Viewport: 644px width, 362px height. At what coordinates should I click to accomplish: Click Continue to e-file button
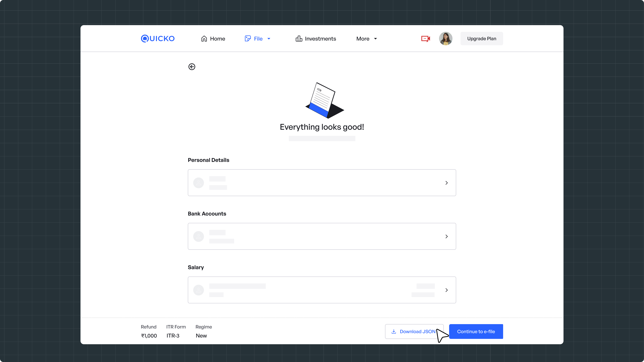(x=476, y=331)
